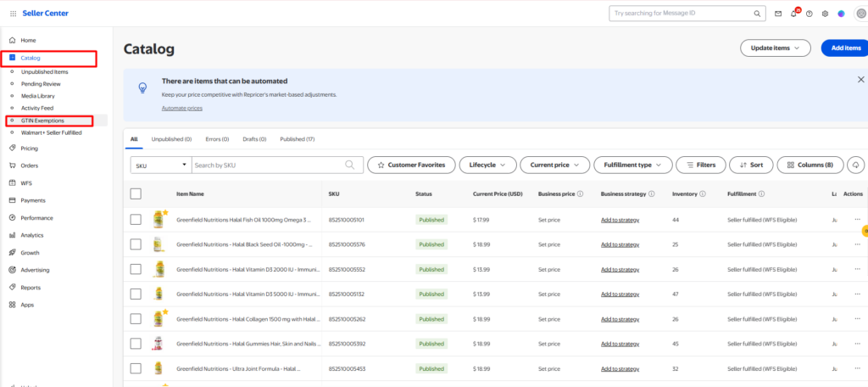Click the Add items button

pyautogui.click(x=844, y=48)
